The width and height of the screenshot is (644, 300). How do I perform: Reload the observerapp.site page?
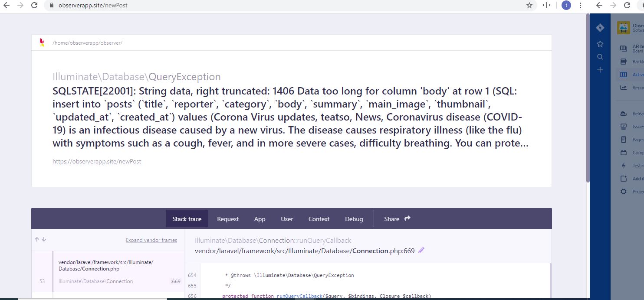click(34, 6)
